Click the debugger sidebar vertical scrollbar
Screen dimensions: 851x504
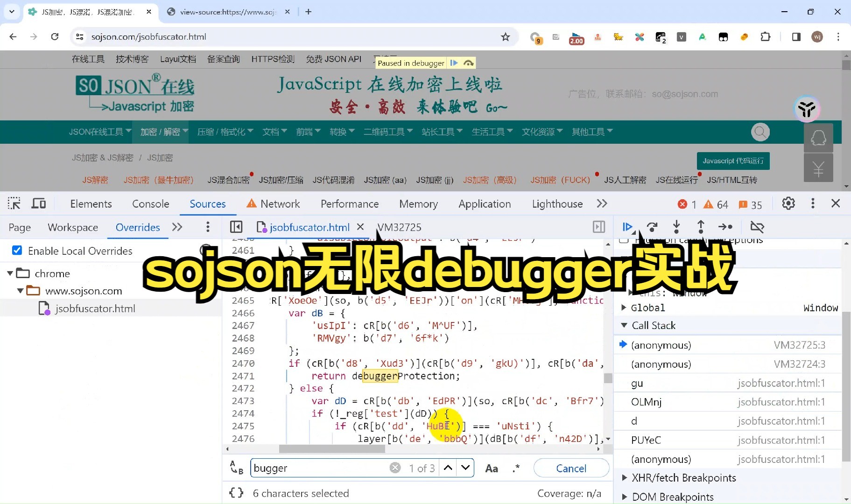pyautogui.click(x=846, y=387)
